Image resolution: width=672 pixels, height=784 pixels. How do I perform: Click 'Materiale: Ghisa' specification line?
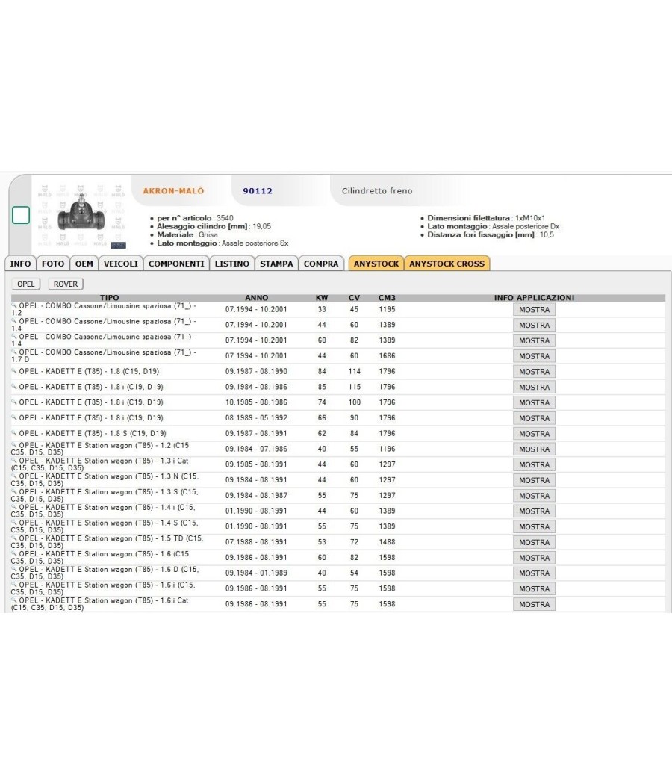(x=187, y=234)
